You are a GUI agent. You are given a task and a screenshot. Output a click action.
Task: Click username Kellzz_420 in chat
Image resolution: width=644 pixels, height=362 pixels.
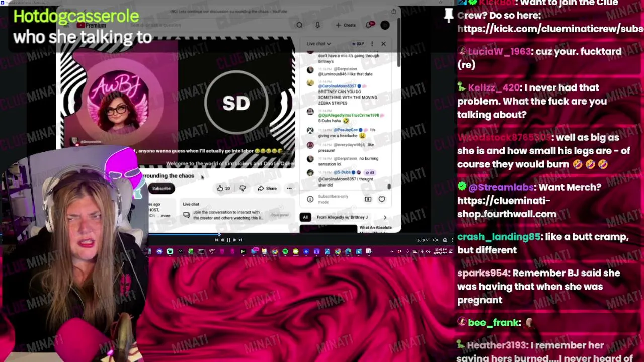click(494, 87)
